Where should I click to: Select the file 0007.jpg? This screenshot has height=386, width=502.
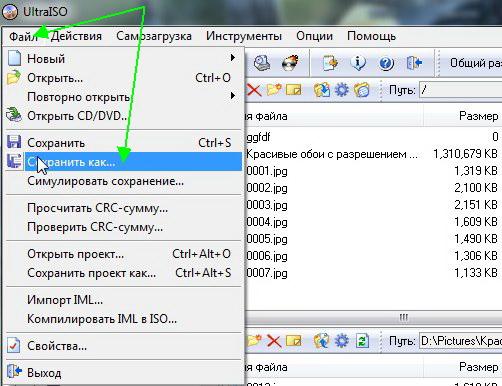tap(267, 273)
